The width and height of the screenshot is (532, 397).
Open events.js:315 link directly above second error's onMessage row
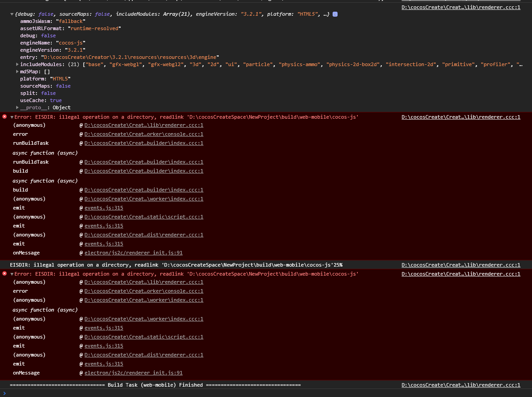[104, 364]
